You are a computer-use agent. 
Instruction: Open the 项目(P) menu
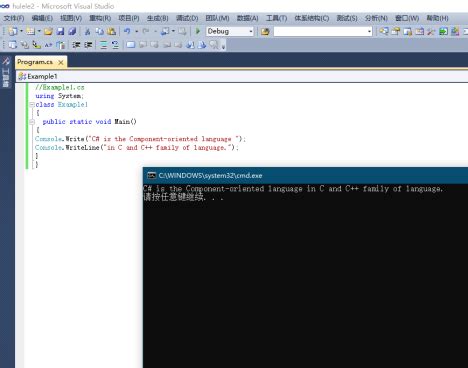point(129,18)
